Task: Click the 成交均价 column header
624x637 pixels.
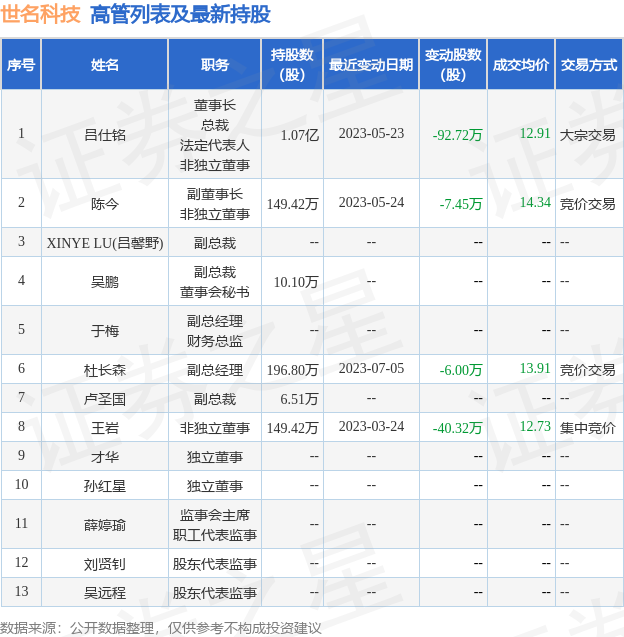Action: (521, 65)
